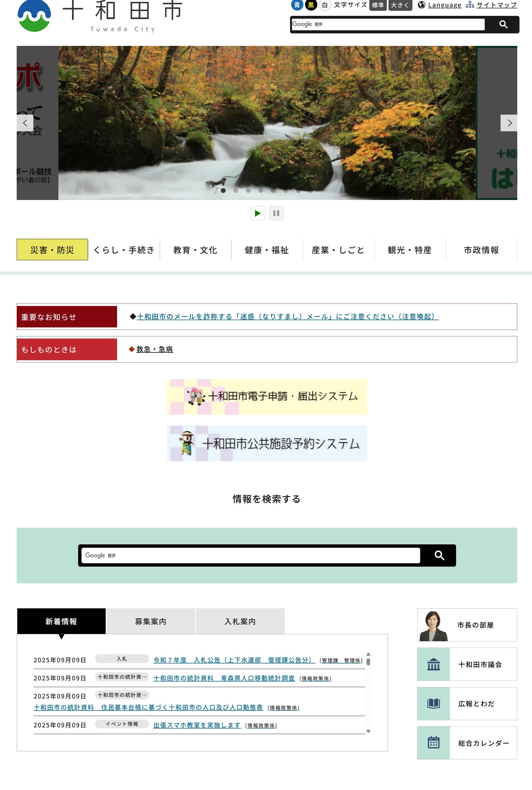Switch to the blue background color scheme

tap(297, 5)
